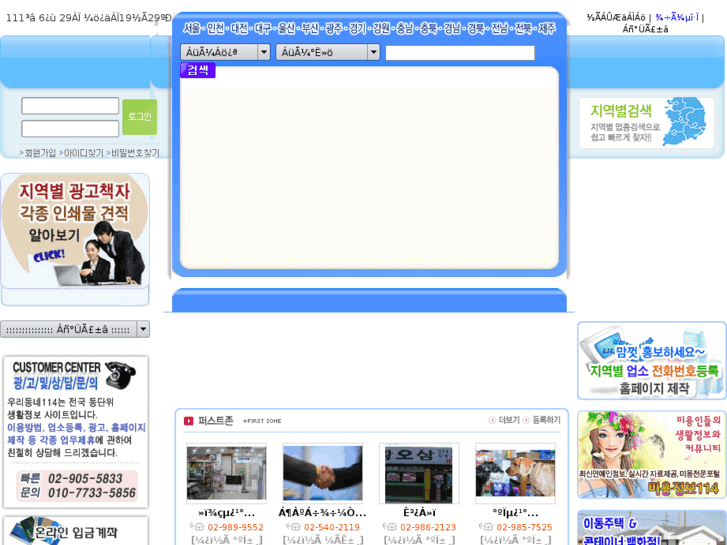This screenshot has height=545, width=727.
Task: Open the handshake thumbnail above 02-540-2119
Action: (323, 473)
